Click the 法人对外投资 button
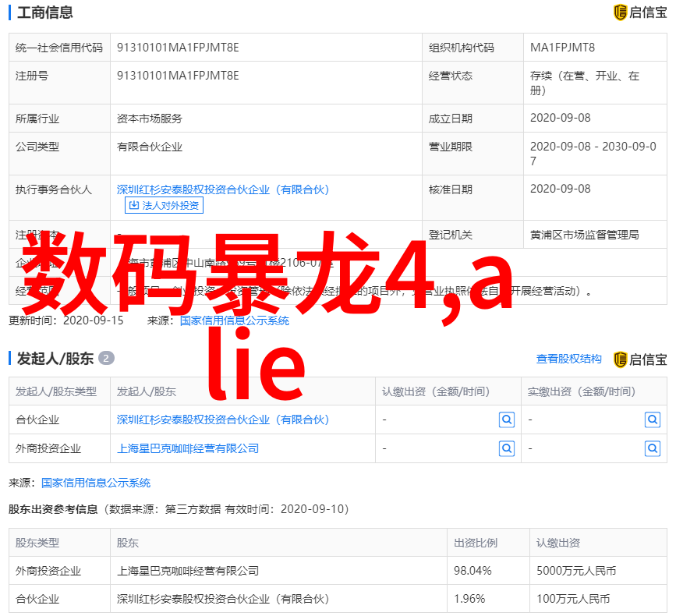The width and height of the screenshot is (676, 616). click(x=164, y=205)
